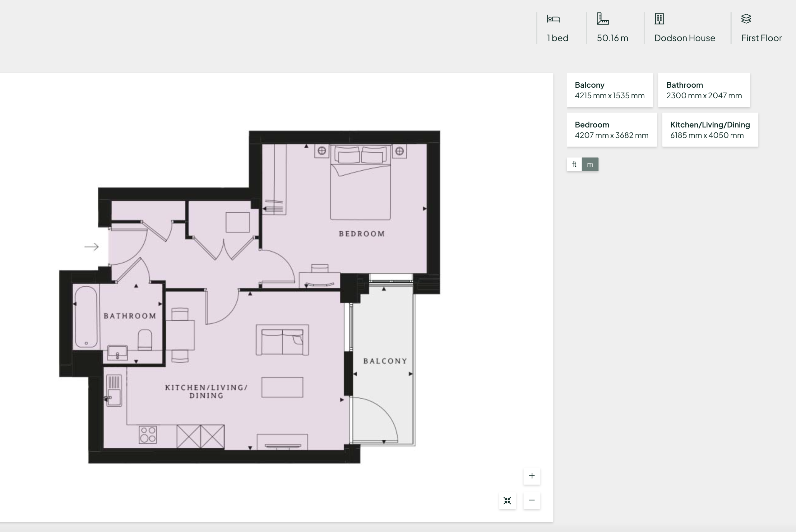
Task: Open the Balcony dimensions card
Action: click(x=609, y=90)
